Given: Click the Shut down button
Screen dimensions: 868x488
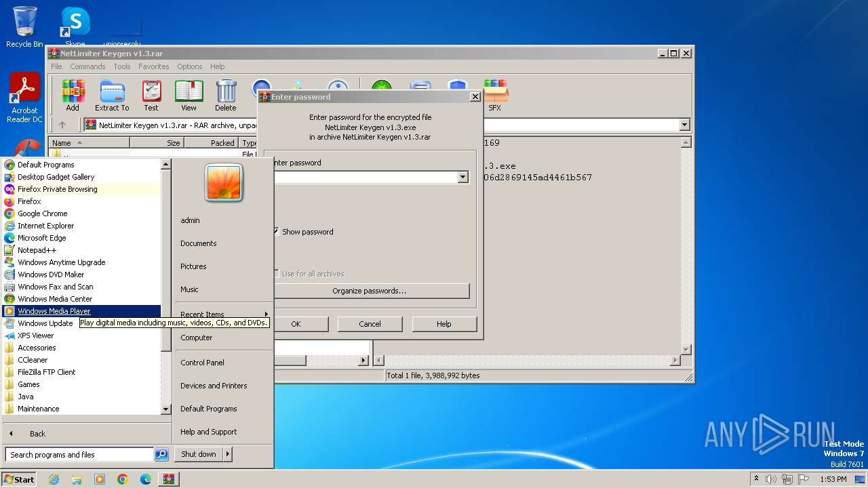Looking at the screenshot, I should (x=199, y=454).
